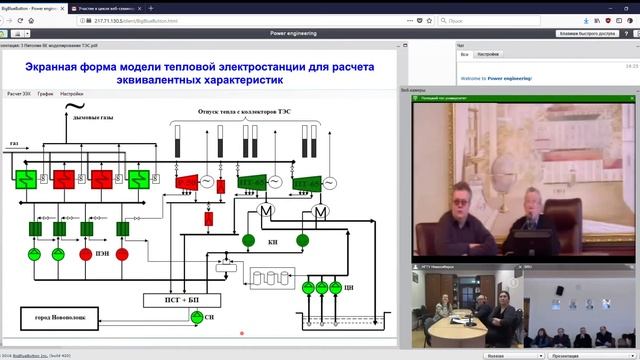Close the BigBlueButton Power engineering tab
Screen dimensions: 640x360
coord(62,8)
